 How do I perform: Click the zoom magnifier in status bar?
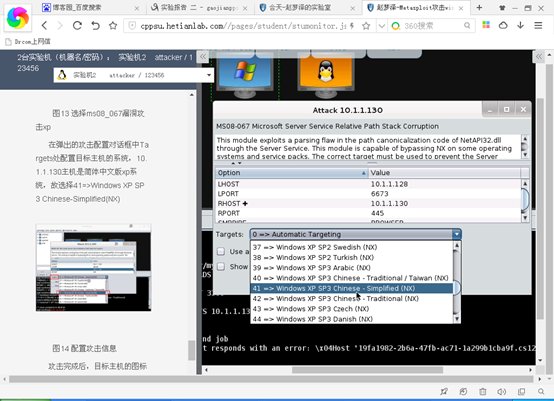tap(541, 391)
